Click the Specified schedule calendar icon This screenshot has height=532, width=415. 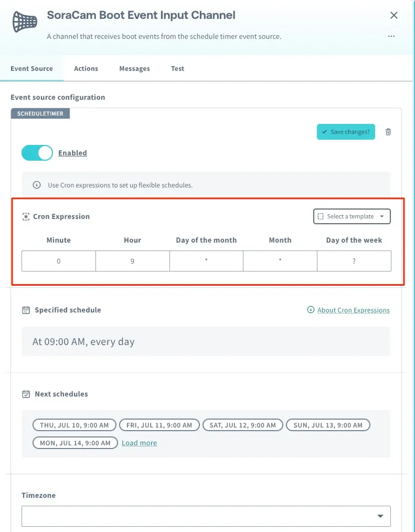[26, 310]
